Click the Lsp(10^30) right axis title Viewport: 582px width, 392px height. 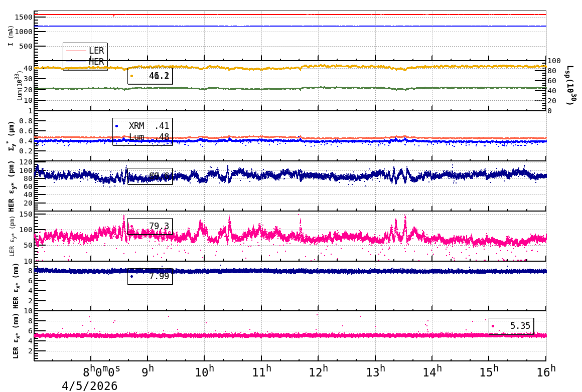(571, 85)
